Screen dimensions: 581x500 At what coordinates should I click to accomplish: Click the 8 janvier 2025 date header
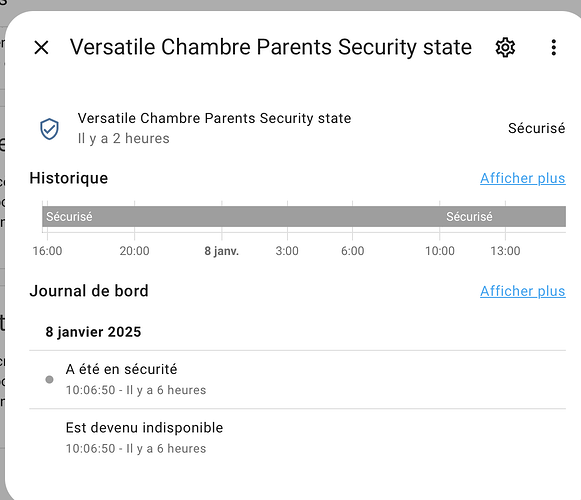coord(93,332)
